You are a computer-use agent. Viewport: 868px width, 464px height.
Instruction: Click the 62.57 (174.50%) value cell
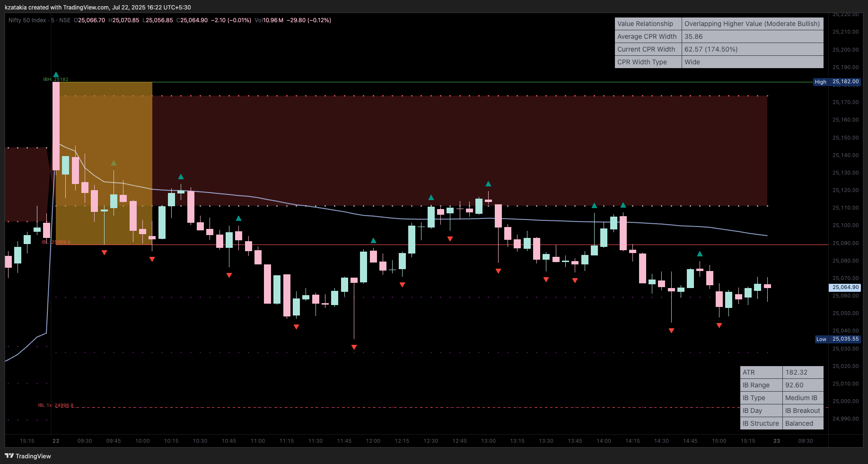tap(753, 49)
